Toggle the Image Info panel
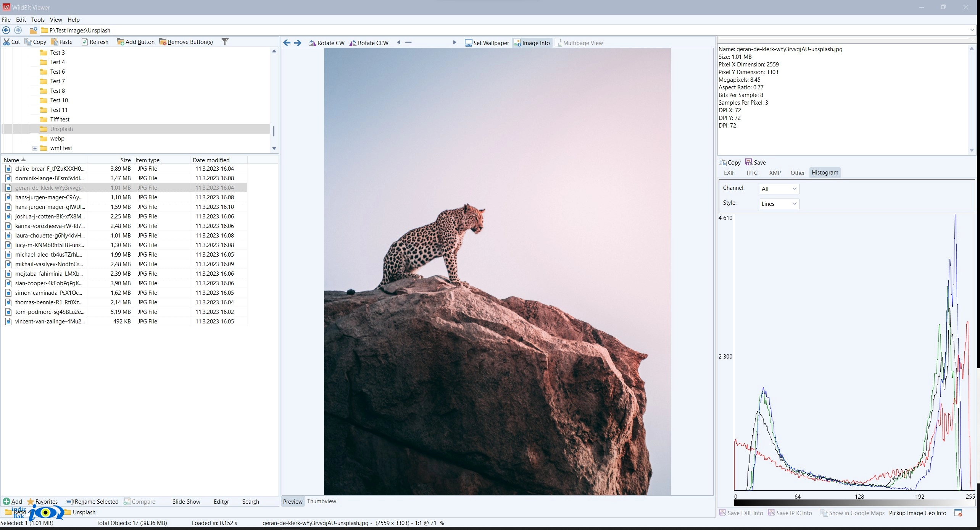The height and width of the screenshot is (530, 980). click(532, 43)
